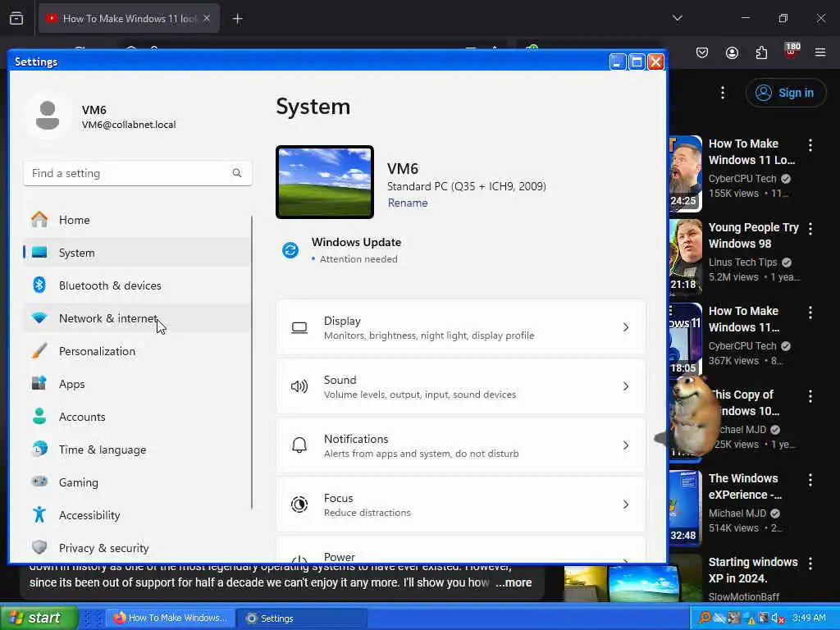Click the Pocket save icon in browser

[x=702, y=52]
